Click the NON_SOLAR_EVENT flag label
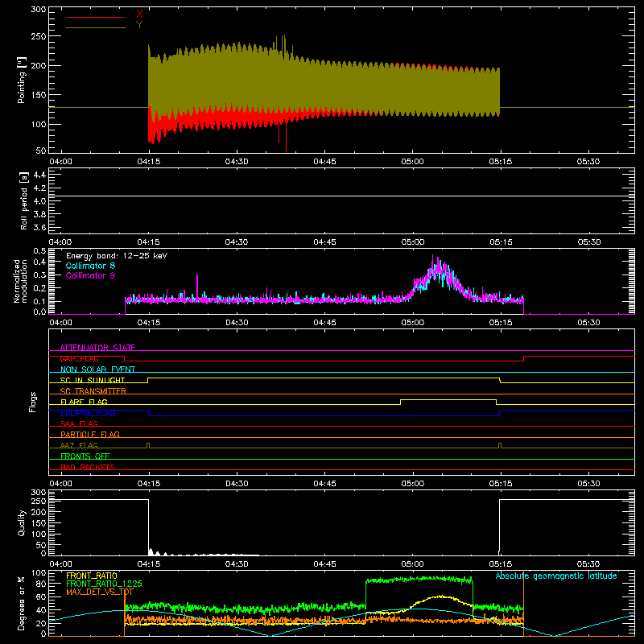 [97, 369]
